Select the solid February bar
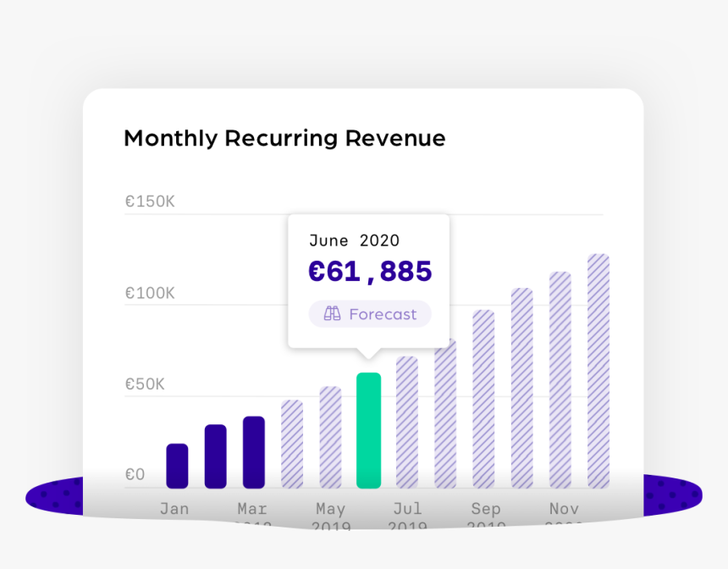Image resolution: width=728 pixels, height=569 pixels. (x=215, y=456)
